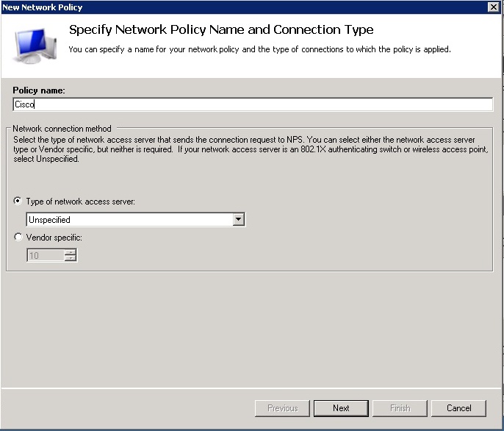Click the Specify Network Policy Name heading
Screen dimensions: 504x431
click(220, 30)
